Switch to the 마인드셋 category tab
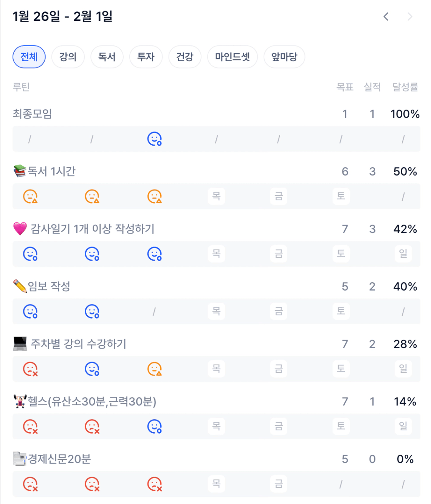431x504 pixels. pyautogui.click(x=232, y=57)
